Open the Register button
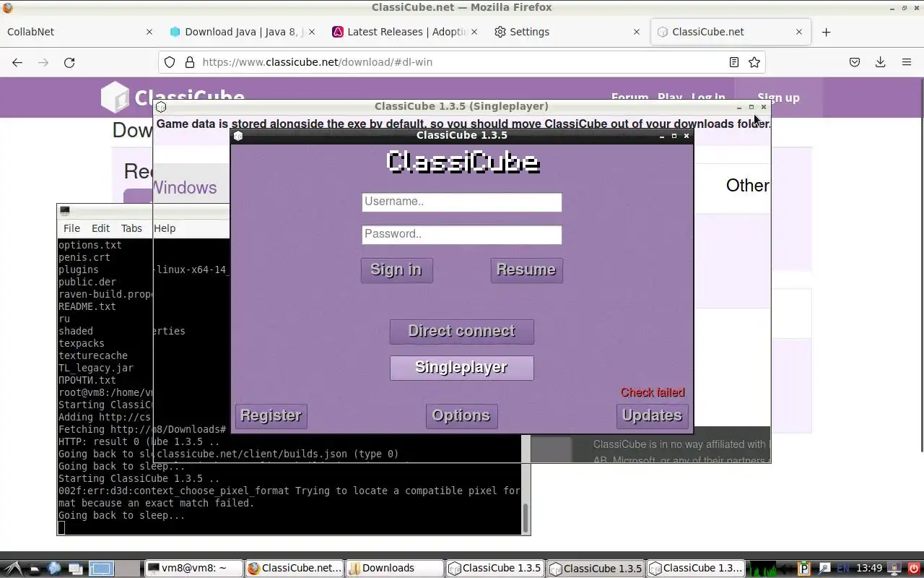 pos(271,416)
